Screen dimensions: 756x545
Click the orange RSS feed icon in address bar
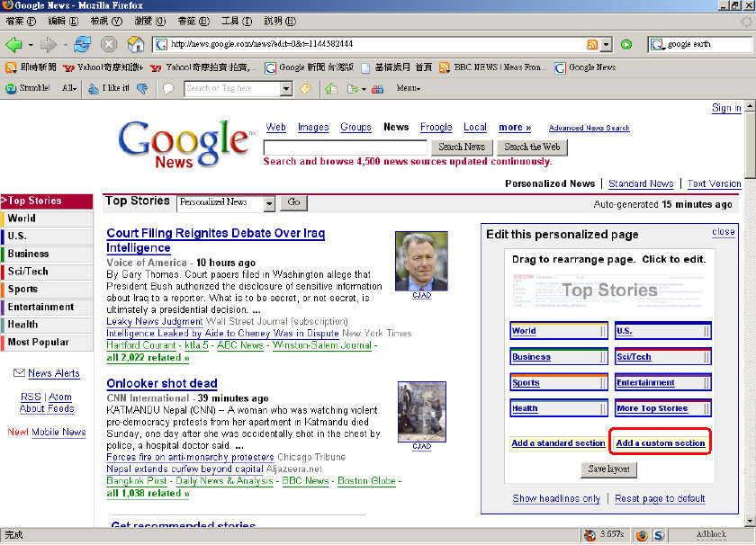pos(592,45)
